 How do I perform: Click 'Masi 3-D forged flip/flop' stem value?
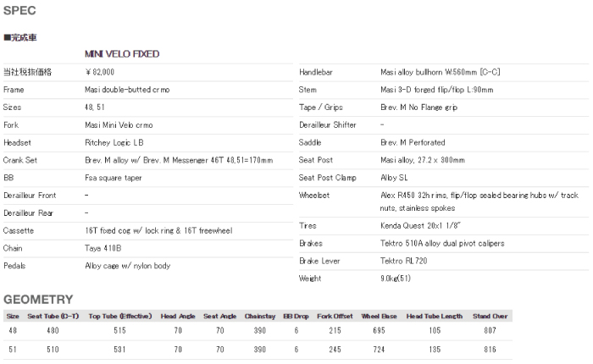[437, 90]
